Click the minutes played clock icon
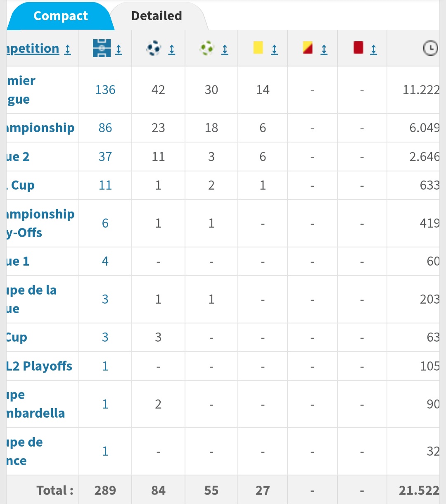Viewport: 446px width, 504px height. (430, 49)
